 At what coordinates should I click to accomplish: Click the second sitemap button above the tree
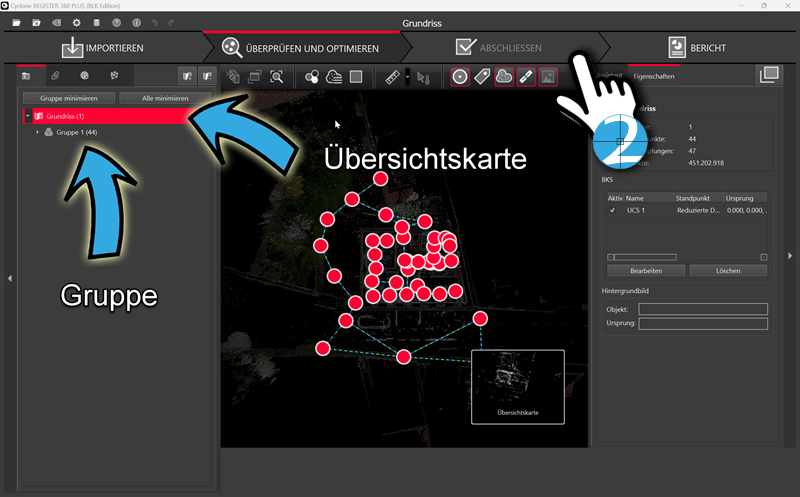207,76
